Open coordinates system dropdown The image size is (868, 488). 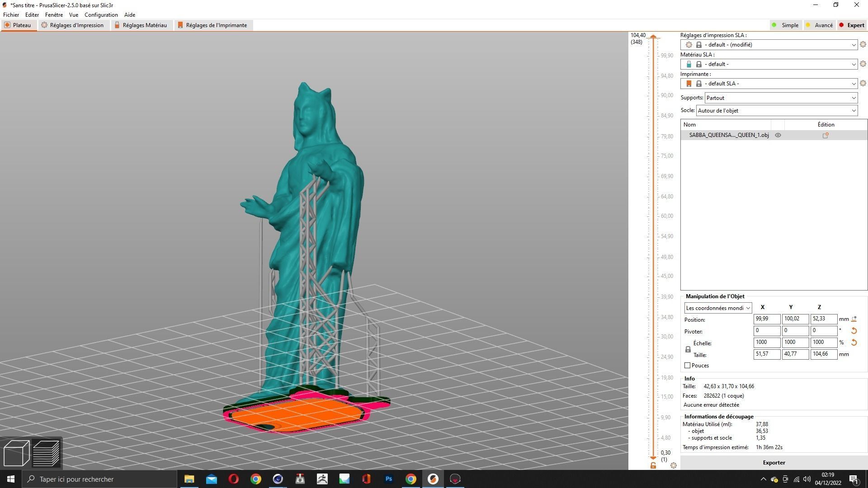click(x=718, y=308)
